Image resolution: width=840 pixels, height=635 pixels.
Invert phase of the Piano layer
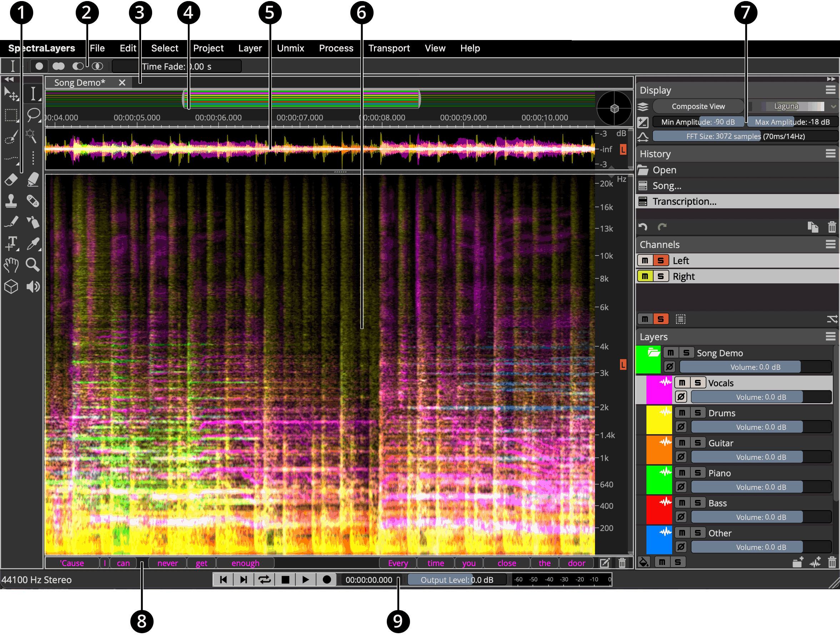click(x=681, y=487)
